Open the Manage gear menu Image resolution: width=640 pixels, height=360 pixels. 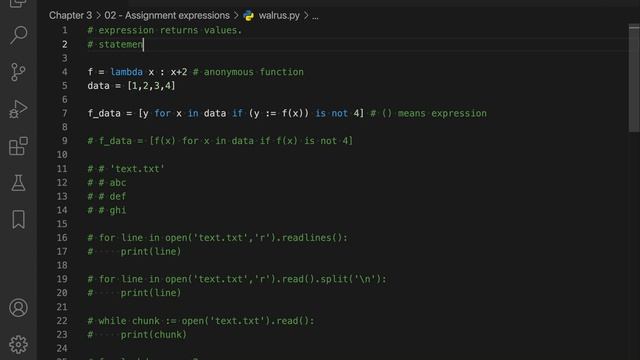pos(18,344)
